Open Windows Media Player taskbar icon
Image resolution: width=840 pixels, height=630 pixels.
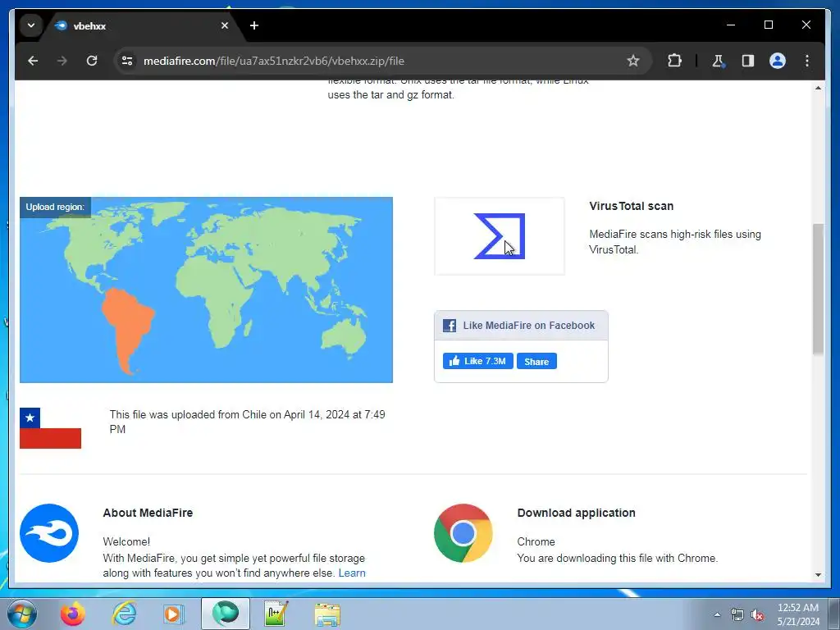pyautogui.click(x=172, y=614)
